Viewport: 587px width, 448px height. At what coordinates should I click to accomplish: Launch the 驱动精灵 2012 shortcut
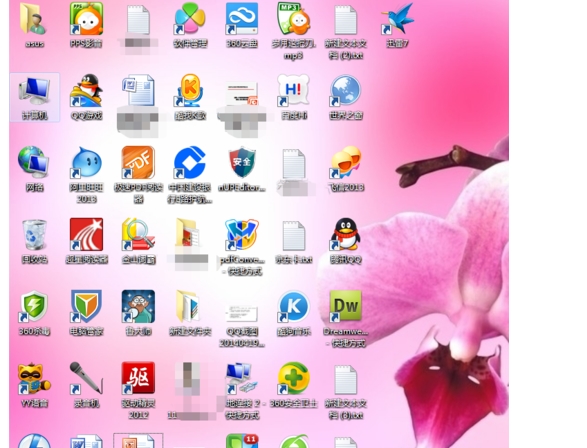(138, 390)
